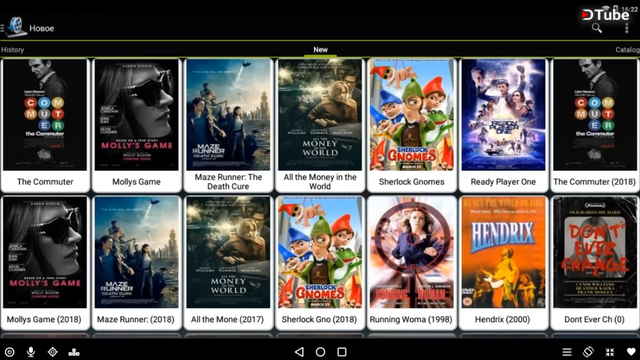Open Ready Player One poster
640x360 pixels.
(x=503, y=115)
